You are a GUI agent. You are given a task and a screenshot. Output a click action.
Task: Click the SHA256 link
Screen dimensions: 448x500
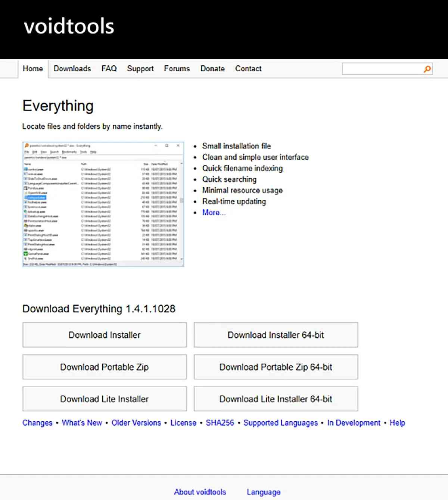coord(220,423)
